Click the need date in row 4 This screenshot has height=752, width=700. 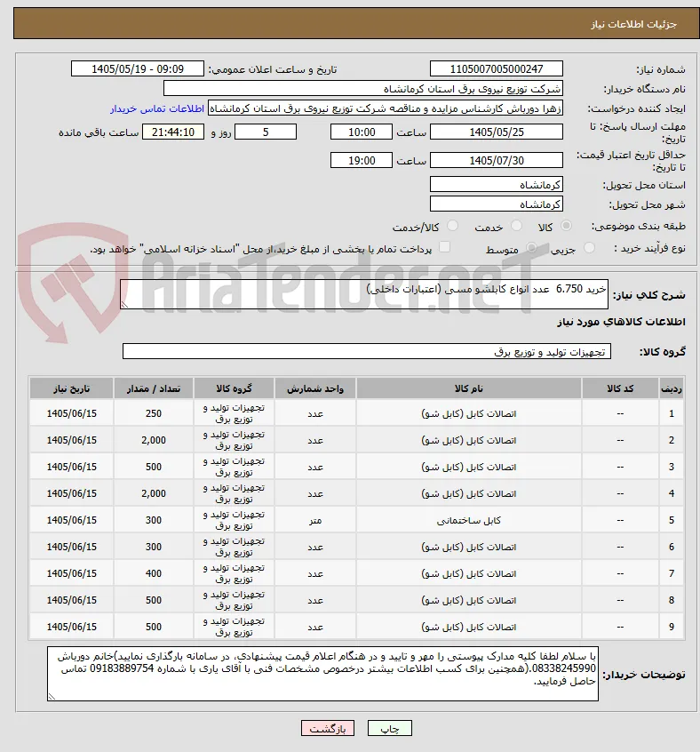pos(71,493)
